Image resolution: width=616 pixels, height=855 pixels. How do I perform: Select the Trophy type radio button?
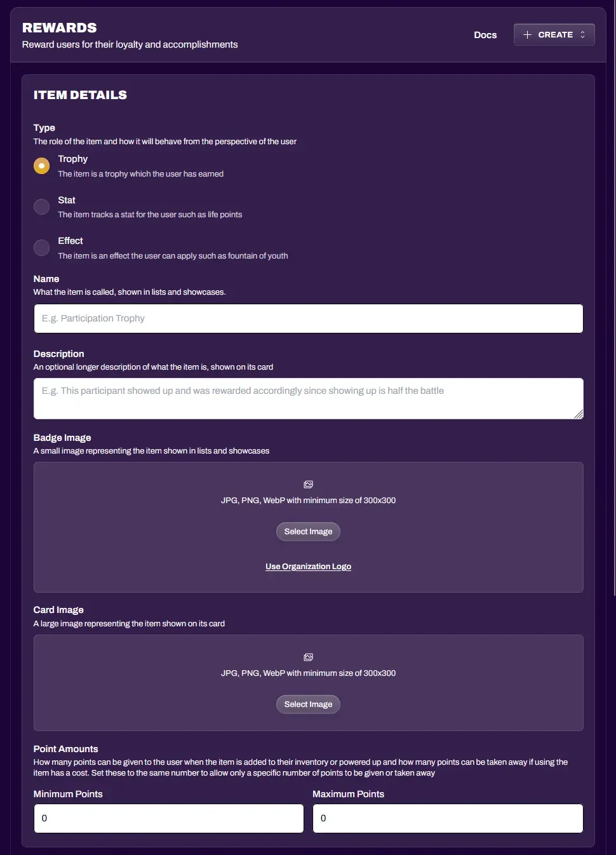click(x=41, y=166)
